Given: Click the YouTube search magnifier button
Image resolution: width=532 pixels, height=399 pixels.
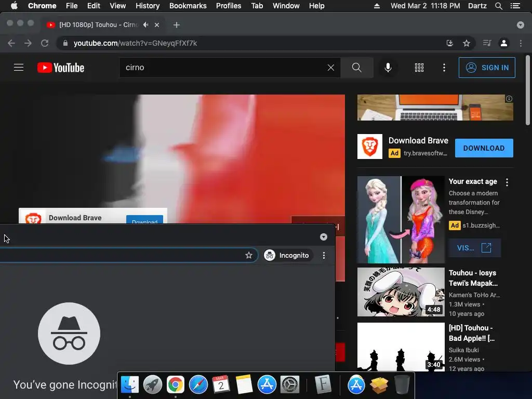Looking at the screenshot, I should pos(356,68).
